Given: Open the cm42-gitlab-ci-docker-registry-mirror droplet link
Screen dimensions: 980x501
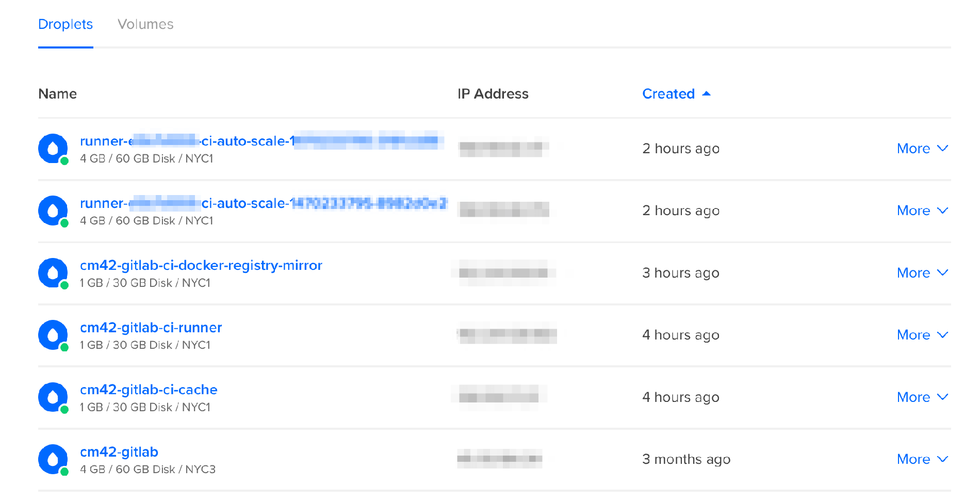Looking at the screenshot, I should [201, 265].
